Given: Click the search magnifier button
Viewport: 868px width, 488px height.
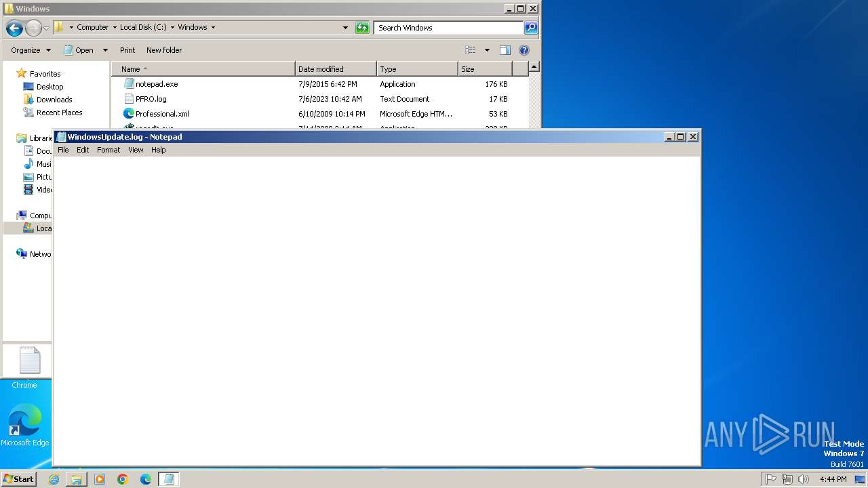Looking at the screenshot, I should click(531, 28).
